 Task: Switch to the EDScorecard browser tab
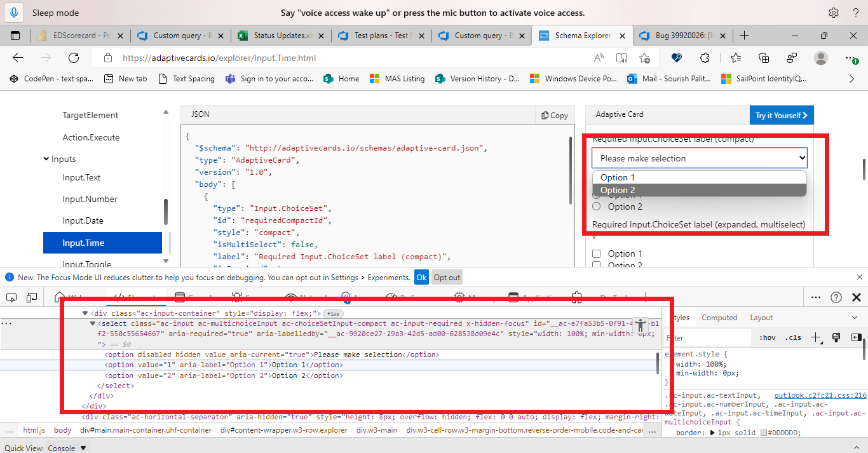81,36
